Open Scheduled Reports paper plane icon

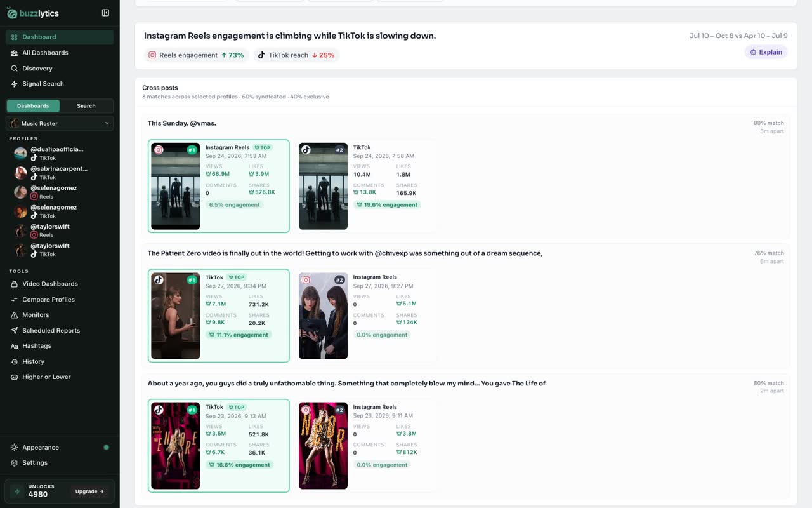click(x=15, y=331)
